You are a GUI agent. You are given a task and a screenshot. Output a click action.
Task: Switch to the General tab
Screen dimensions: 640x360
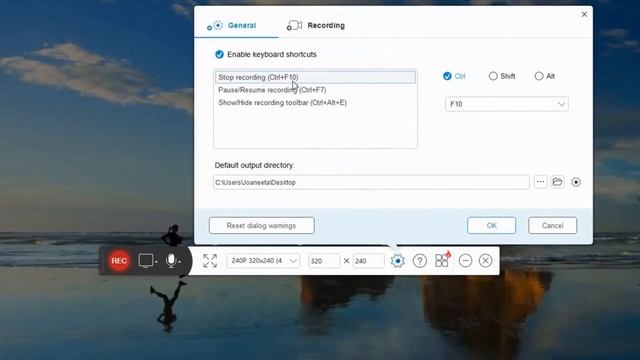point(232,25)
